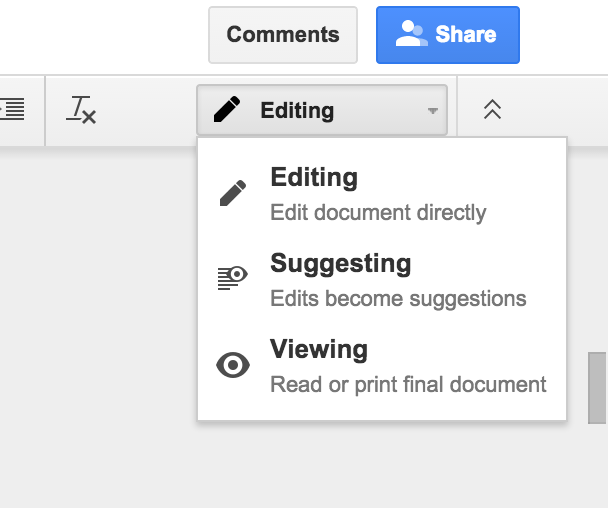Click the dropdown arrow on the mode button
This screenshot has height=508, width=608.
tap(432, 111)
